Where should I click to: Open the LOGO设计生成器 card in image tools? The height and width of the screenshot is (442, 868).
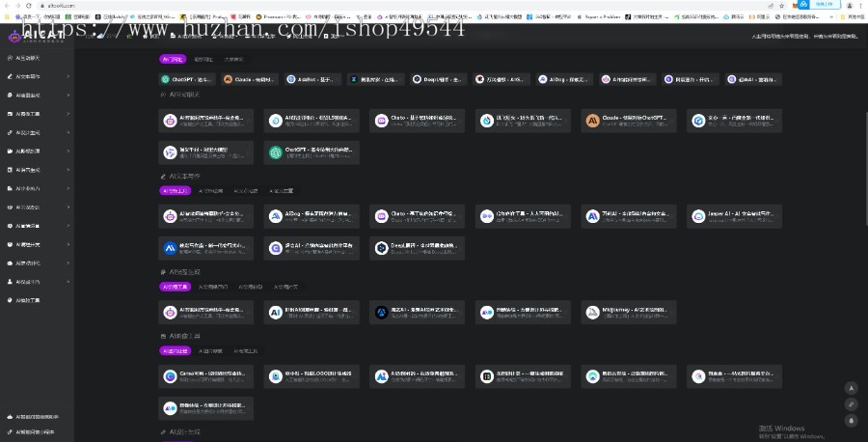[x=312, y=376]
